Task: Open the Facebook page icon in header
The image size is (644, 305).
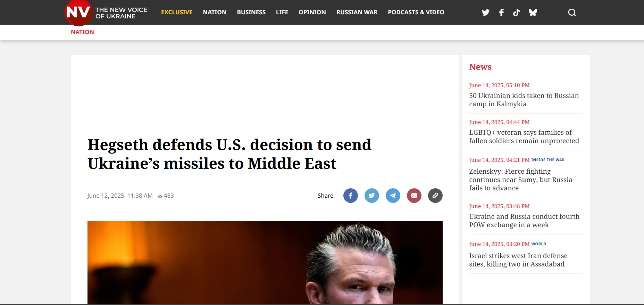Action: [501, 13]
